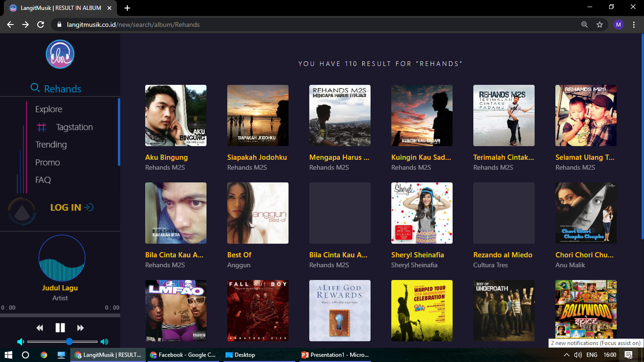Click the Rehands search input field
Screen dimensions: 644x362
63,89
